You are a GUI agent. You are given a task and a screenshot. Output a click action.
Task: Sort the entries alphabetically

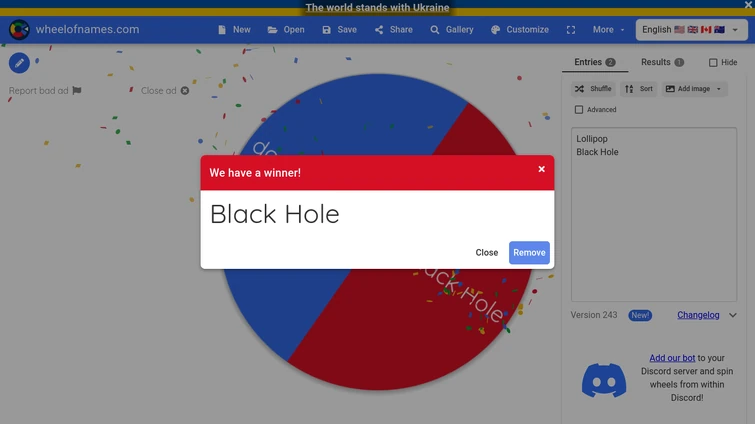[x=638, y=89]
